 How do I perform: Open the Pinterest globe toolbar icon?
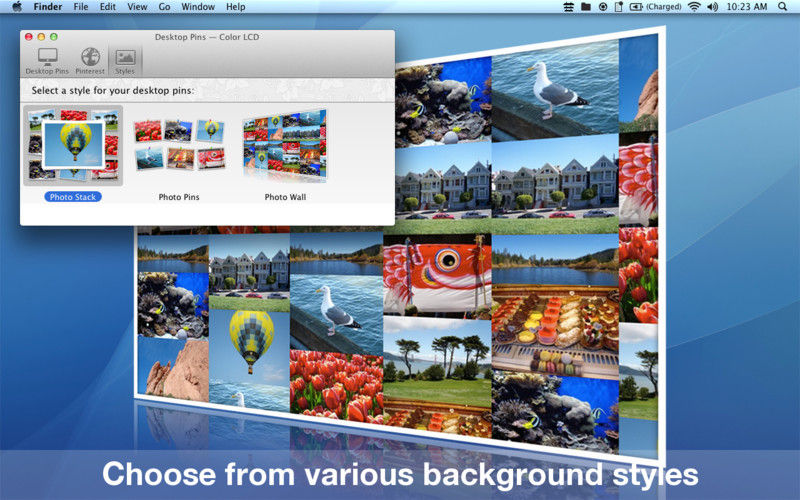[90, 61]
